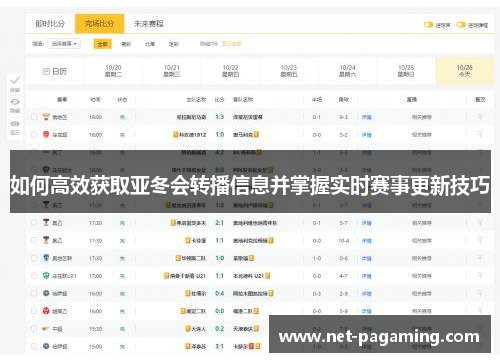Click the checkmark icon in floating sidebar

coord(15,80)
